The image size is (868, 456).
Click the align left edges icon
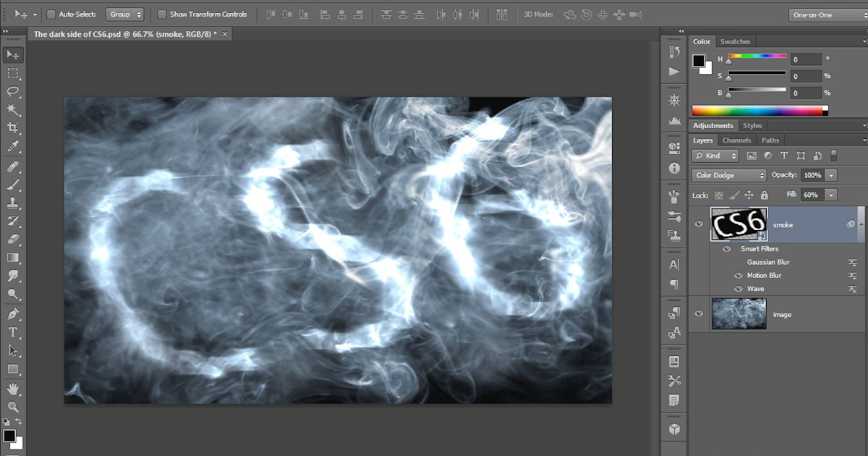point(324,14)
